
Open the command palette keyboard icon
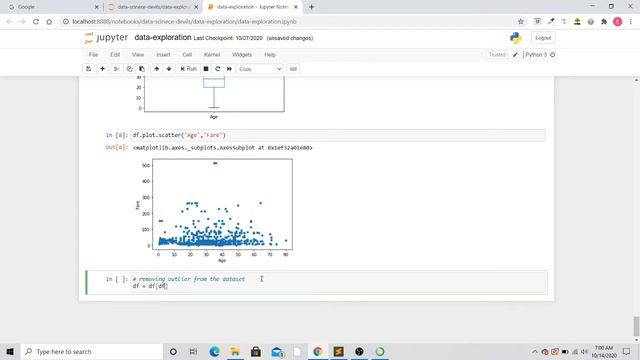293,69
